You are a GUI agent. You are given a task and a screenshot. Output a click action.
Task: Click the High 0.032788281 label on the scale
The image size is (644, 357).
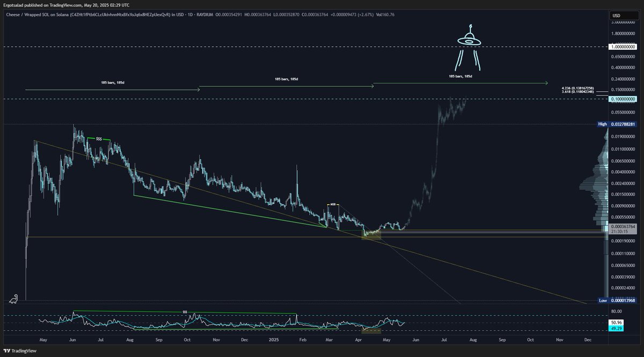pyautogui.click(x=617, y=124)
